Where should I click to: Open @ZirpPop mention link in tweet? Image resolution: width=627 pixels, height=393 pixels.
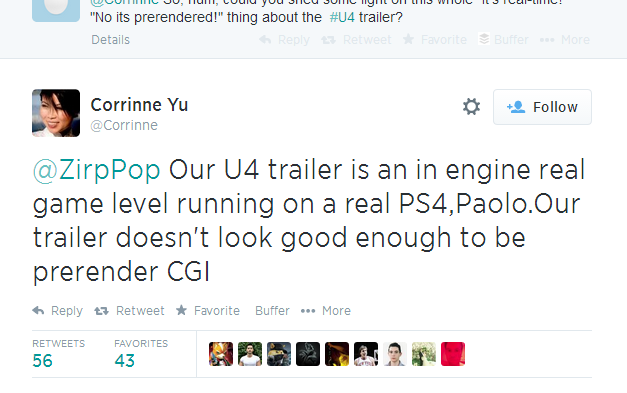96,170
